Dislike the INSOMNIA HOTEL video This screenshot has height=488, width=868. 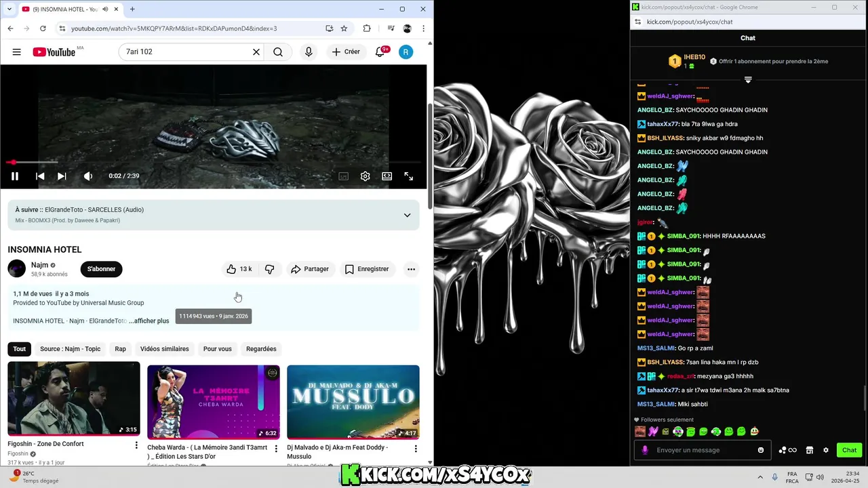click(270, 269)
